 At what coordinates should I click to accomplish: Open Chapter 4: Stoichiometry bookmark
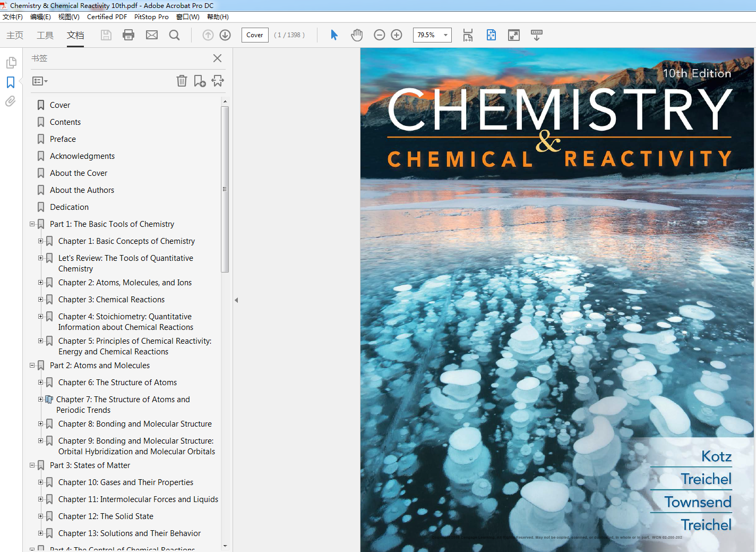(126, 322)
